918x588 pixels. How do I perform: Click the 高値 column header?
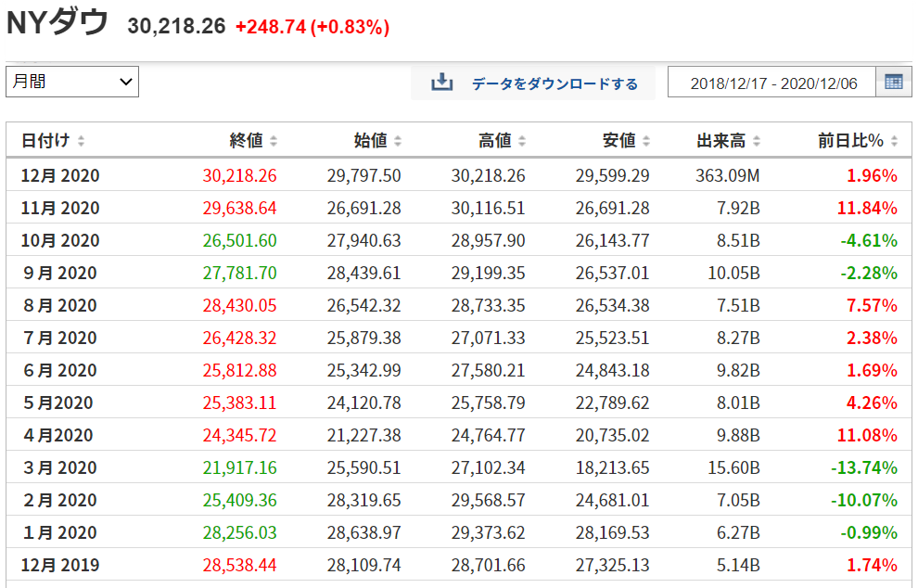pos(495,141)
